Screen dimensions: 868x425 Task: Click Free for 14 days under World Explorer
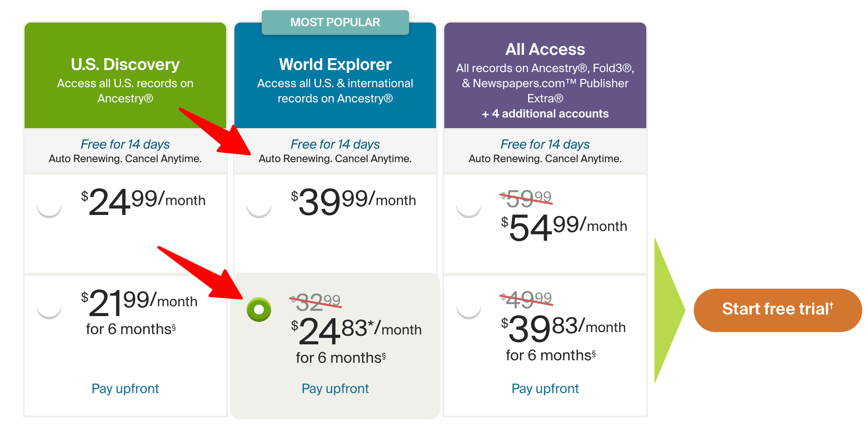coord(335,144)
